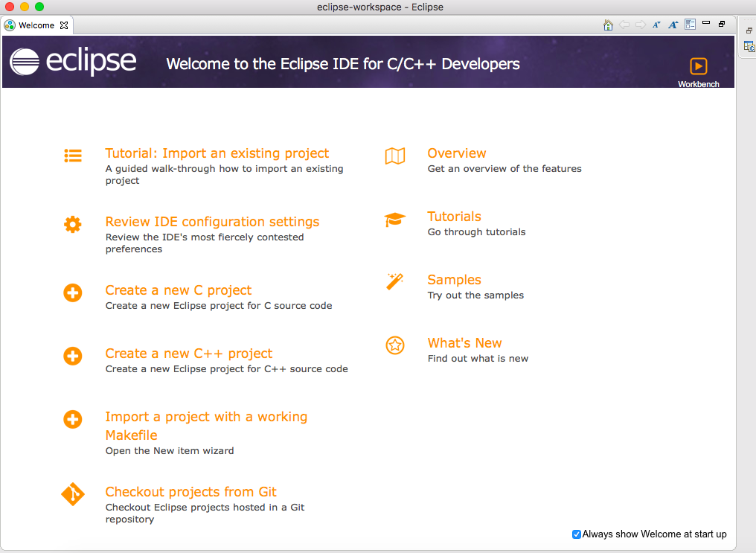
Task: Click the wand icon next to Samples
Action: click(x=394, y=282)
